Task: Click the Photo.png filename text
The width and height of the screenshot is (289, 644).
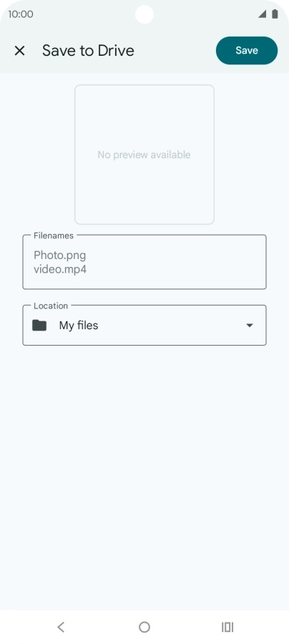Action: (60, 255)
